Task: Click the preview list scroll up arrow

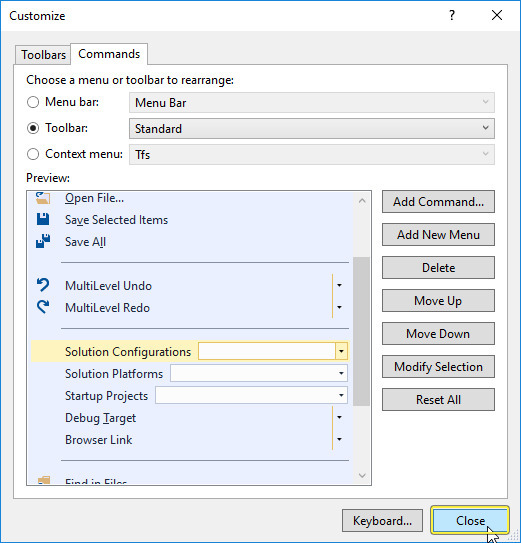Action: click(362, 201)
